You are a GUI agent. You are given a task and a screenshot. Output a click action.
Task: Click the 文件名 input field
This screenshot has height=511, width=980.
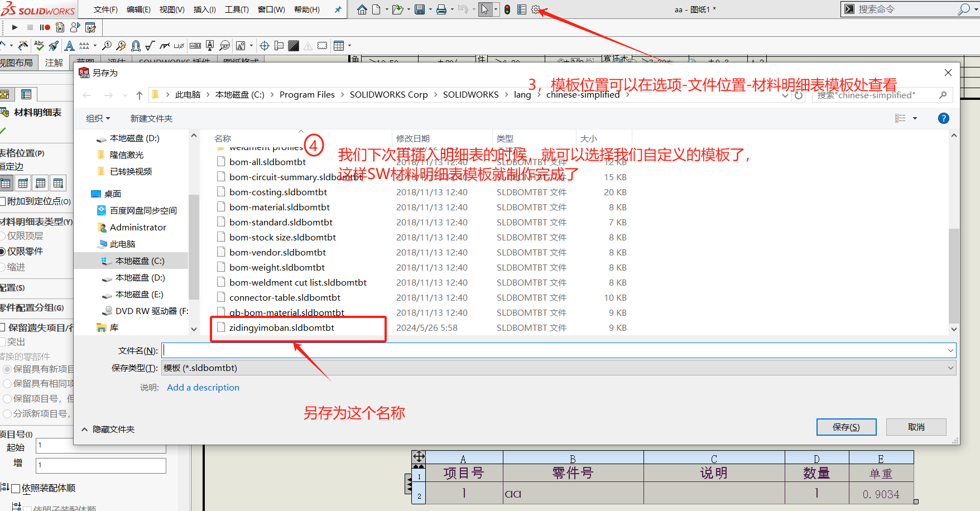pyautogui.click(x=559, y=350)
